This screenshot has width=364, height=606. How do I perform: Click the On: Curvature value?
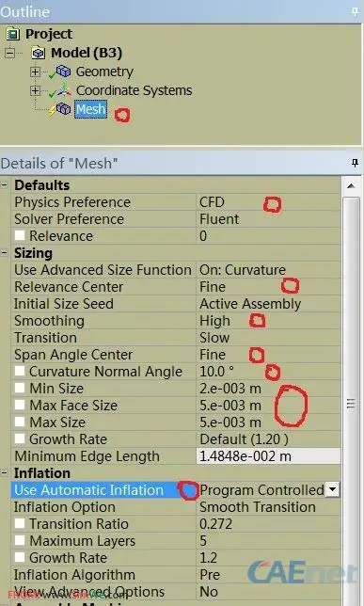tap(243, 270)
